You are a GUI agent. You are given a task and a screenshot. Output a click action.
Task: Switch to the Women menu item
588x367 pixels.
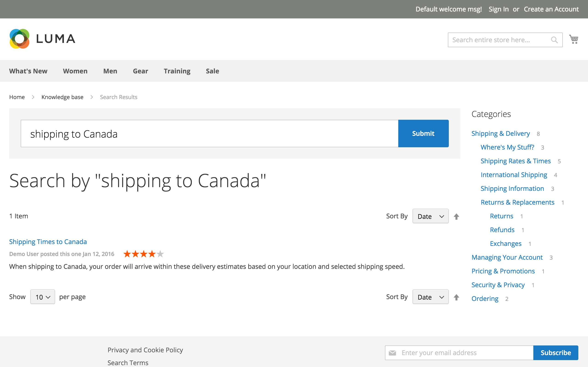[75, 71]
